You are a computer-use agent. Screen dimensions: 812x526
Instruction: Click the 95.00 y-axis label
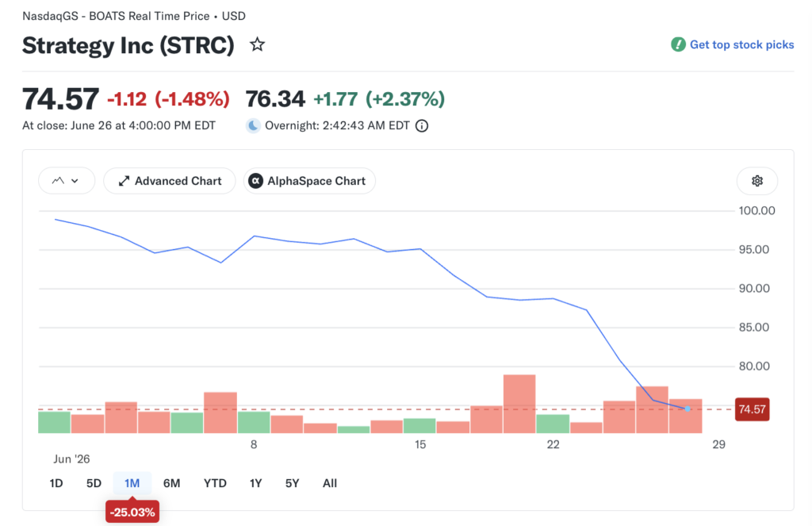[x=753, y=249]
